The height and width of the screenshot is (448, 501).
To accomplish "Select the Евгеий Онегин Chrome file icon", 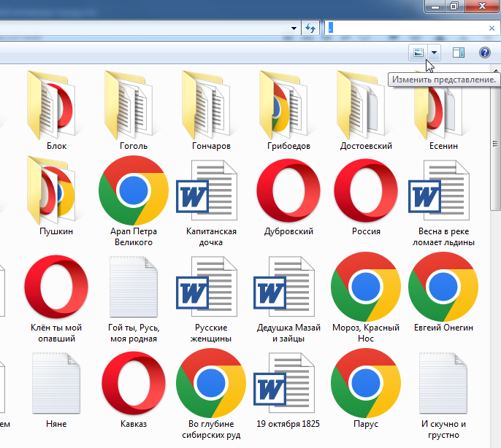I will [x=443, y=287].
